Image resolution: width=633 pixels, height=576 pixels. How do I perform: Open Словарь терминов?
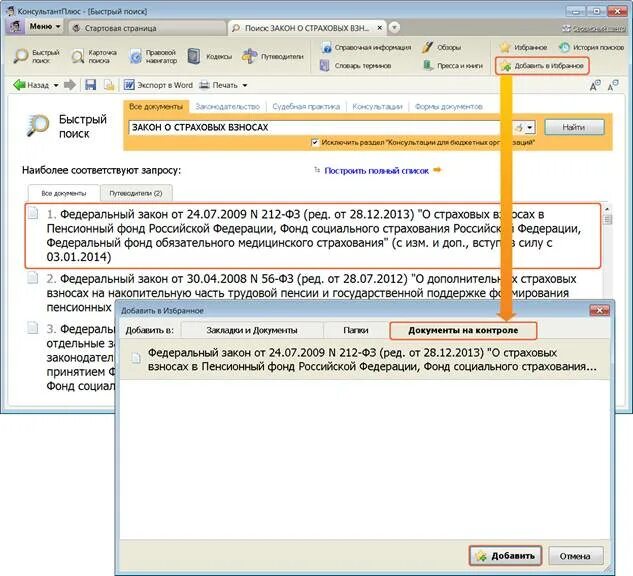[x=355, y=65]
